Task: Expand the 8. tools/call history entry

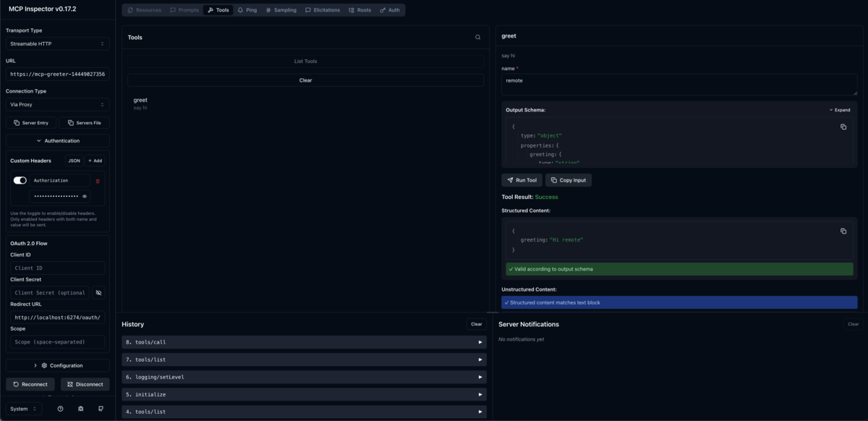Action: click(304, 342)
